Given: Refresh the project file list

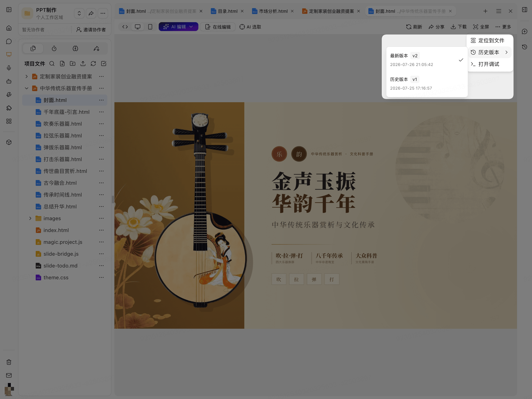Looking at the screenshot, I should [93, 64].
